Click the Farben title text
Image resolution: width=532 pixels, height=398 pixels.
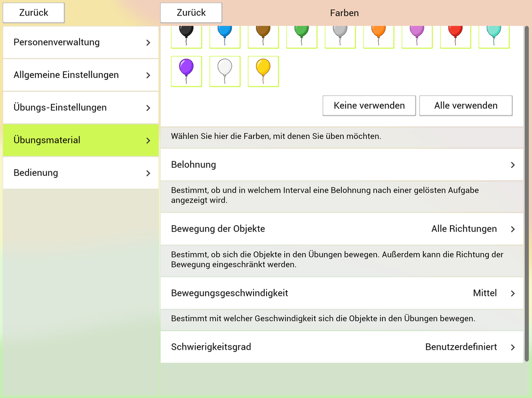point(344,13)
